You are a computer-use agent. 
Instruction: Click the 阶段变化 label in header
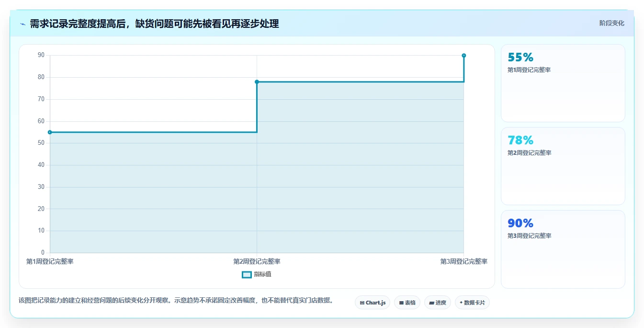611,23
